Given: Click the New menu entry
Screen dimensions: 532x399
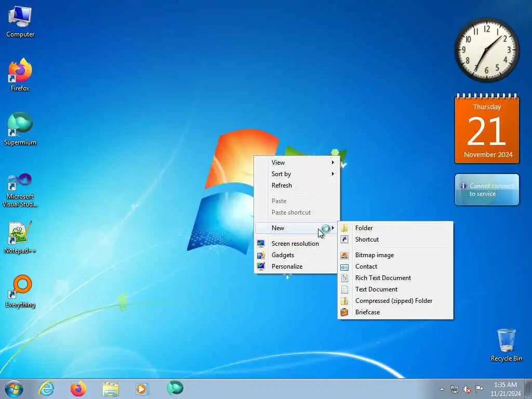Looking at the screenshot, I should click(297, 228).
